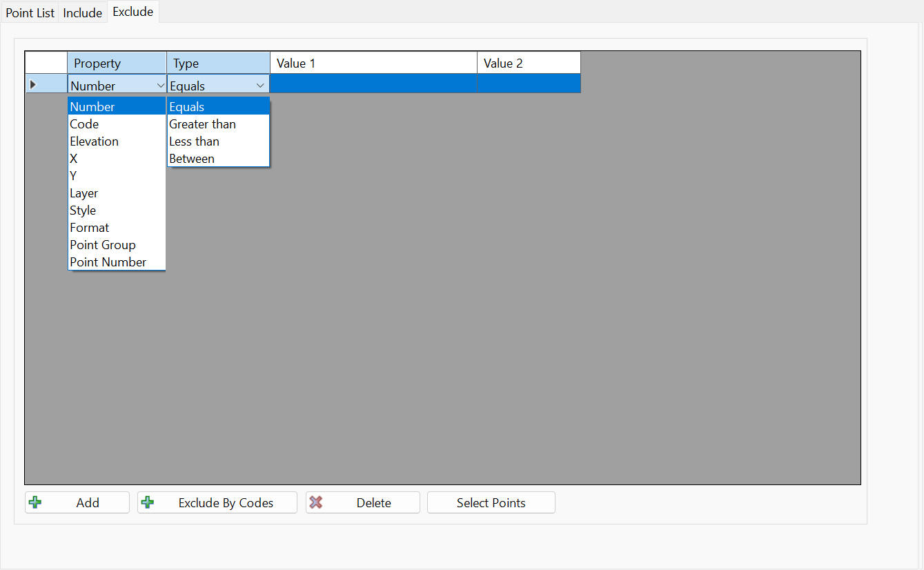Click the Value 2 cell in first row
Viewport: 924px width, 570px height.
point(529,84)
